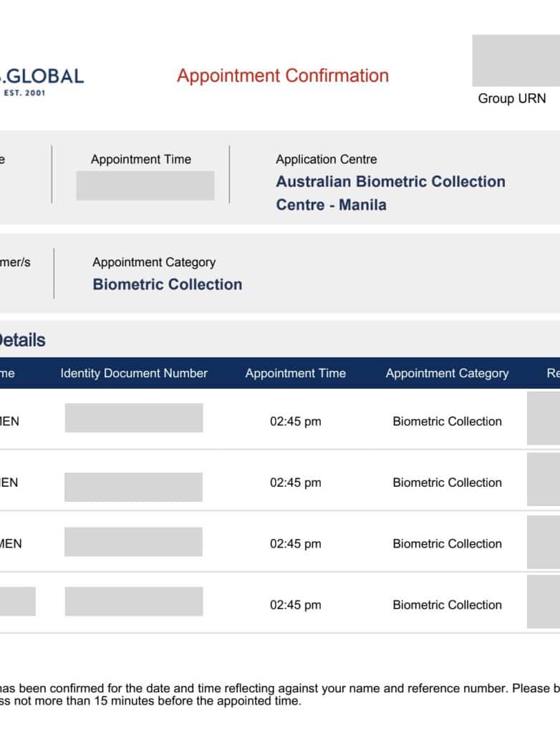Viewport: 560px width, 746px height.
Task: Click the third row's redacted identity document number
Action: pos(134,542)
